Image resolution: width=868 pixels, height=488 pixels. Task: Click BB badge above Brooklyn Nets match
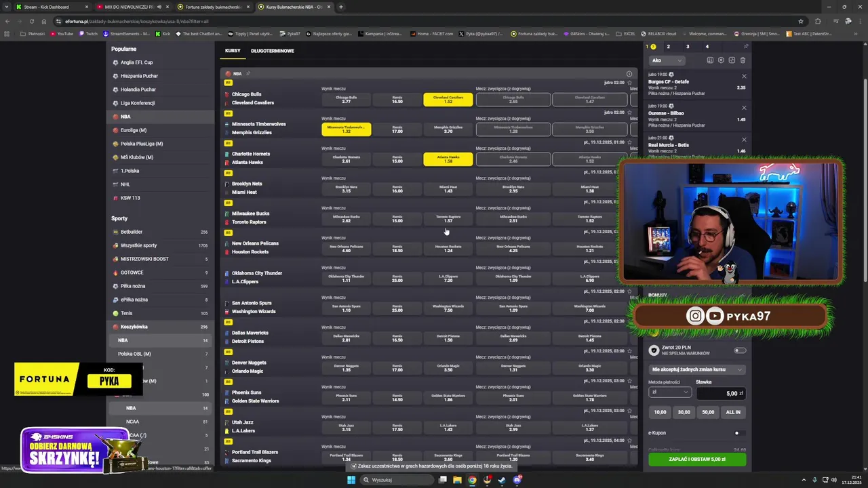229,173
